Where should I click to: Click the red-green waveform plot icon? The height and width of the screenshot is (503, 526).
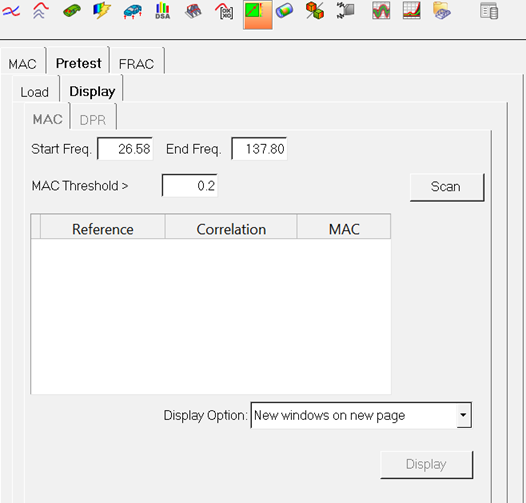pos(381,11)
